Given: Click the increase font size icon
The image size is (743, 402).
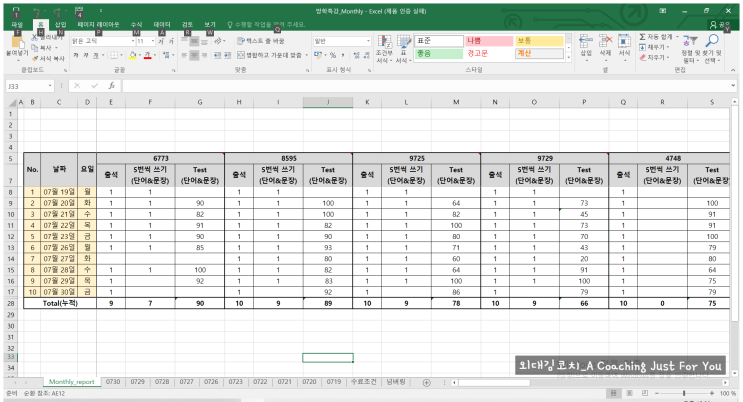Looking at the screenshot, I should tap(162, 41).
